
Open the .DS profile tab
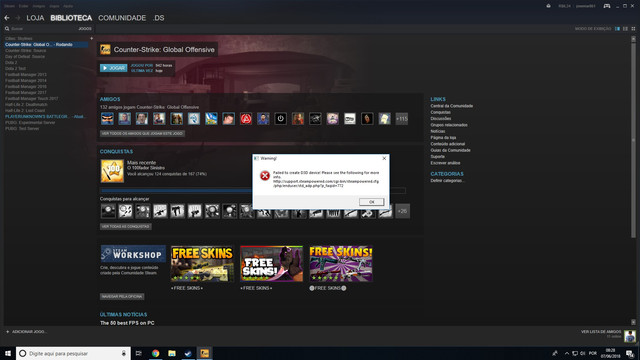(158, 18)
